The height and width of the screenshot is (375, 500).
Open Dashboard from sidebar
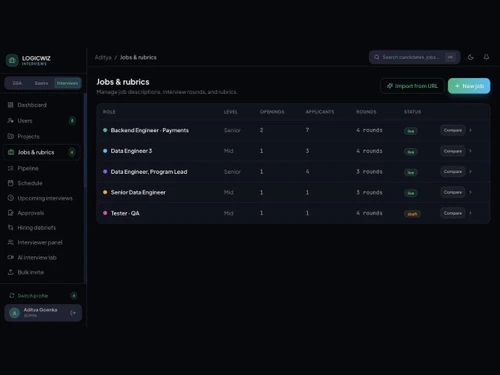[43, 105]
